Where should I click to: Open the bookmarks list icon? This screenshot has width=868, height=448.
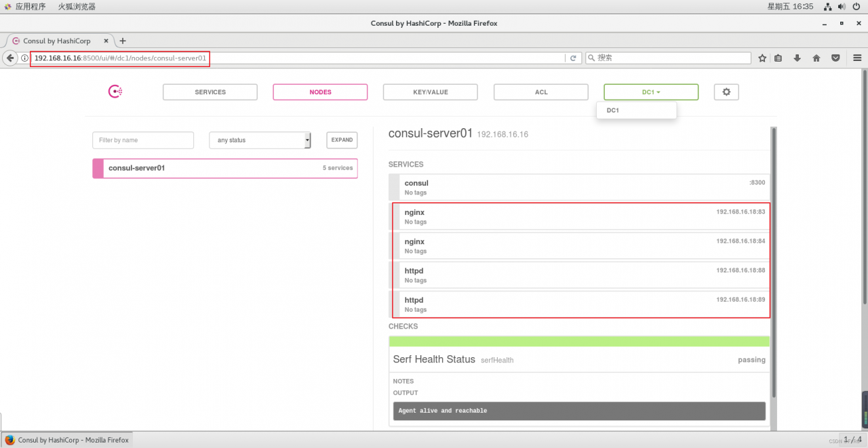(778, 58)
